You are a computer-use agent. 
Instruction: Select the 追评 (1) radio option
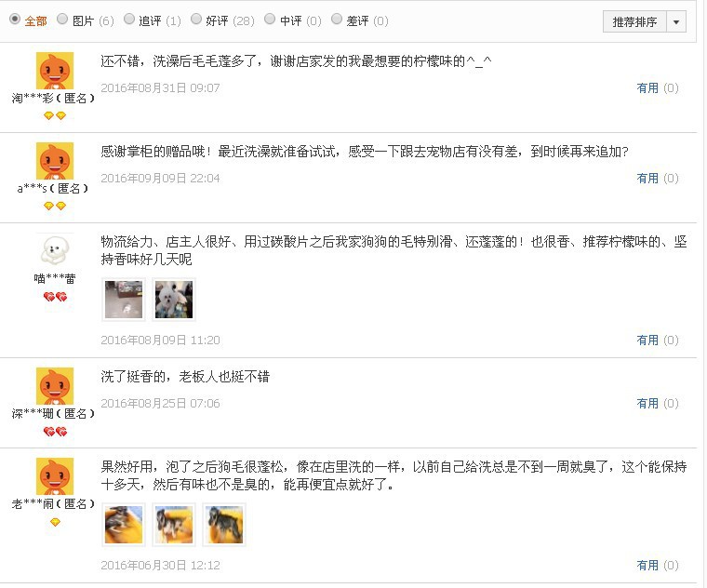(129, 19)
